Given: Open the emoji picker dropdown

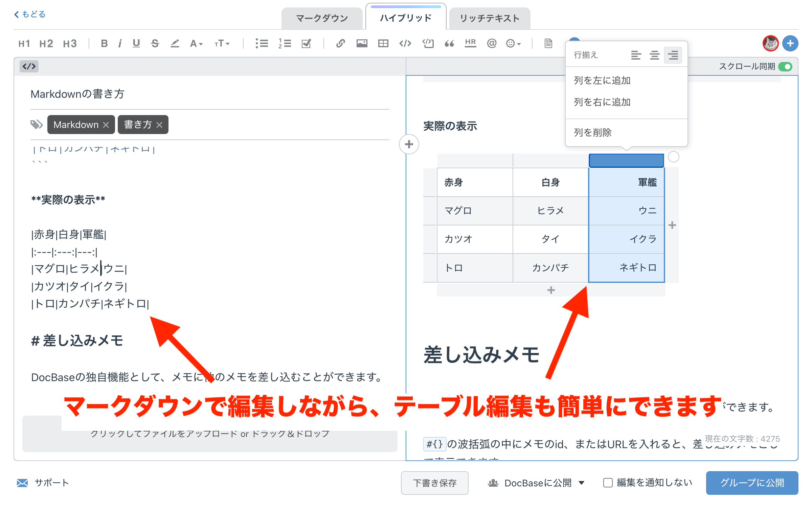Looking at the screenshot, I should coord(512,43).
